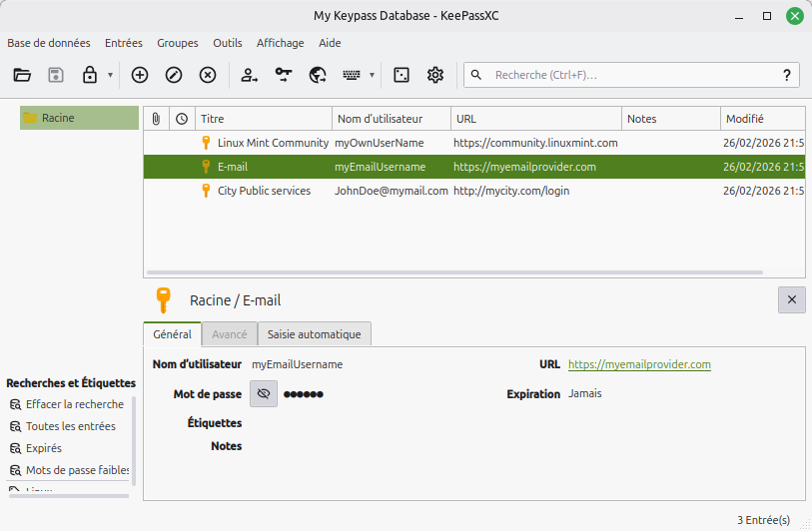Open settings with the gear icon
The image size is (812, 531).
[435, 75]
